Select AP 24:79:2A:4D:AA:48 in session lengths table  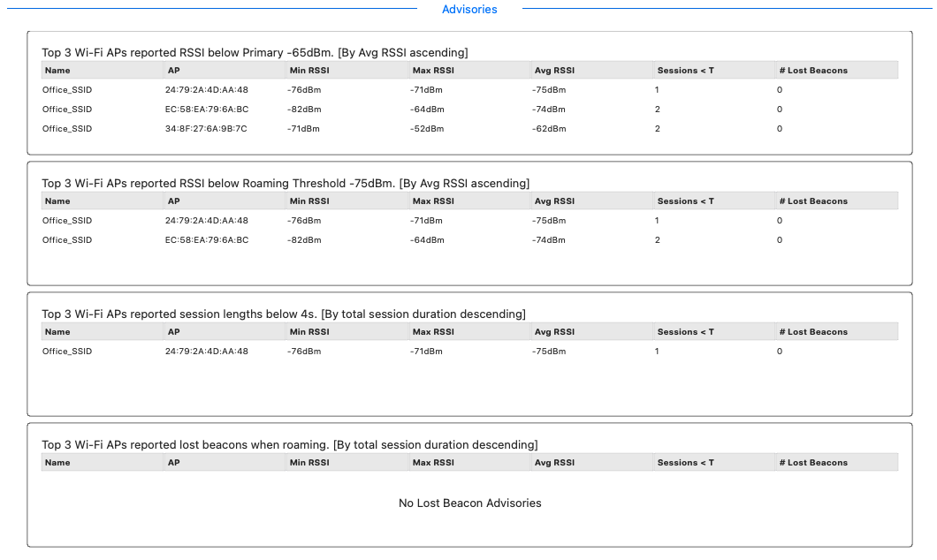pos(206,352)
